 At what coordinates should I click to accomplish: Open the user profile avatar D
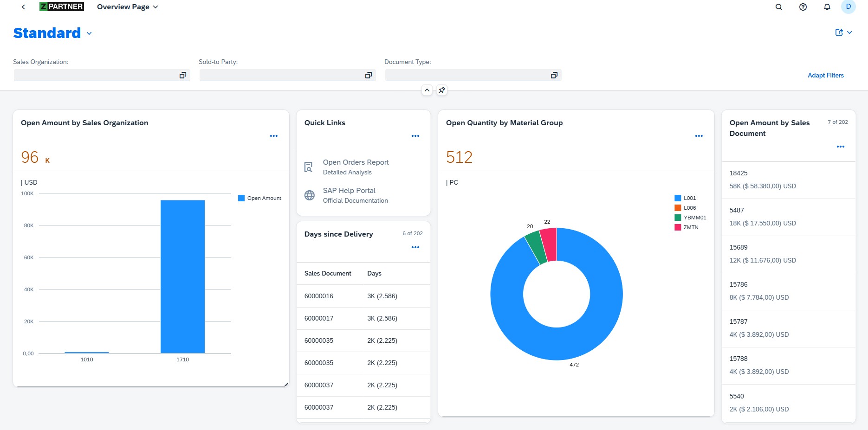pyautogui.click(x=848, y=7)
